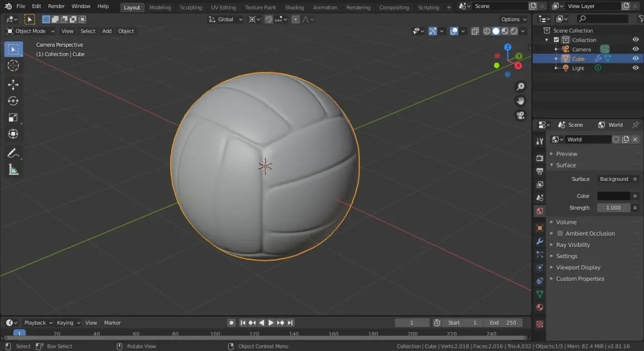
Task: Activate the Rotate tool
Action: click(13, 101)
